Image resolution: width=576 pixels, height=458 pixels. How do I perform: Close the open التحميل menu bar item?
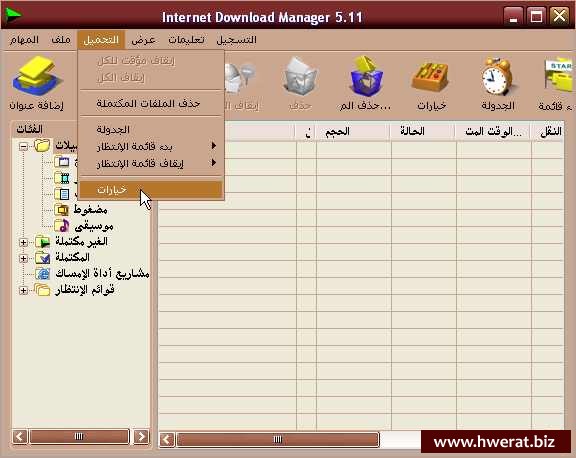(x=101, y=39)
